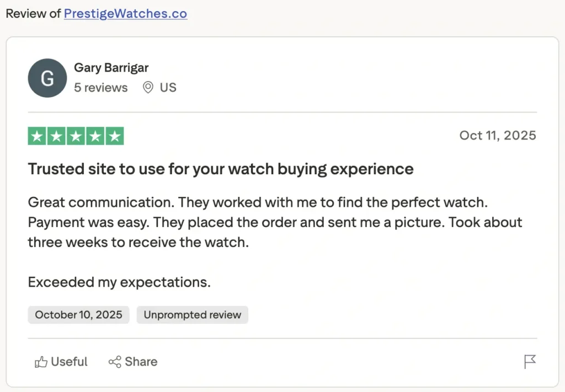Open the PrestigeWatches.co link
The image size is (565, 392).
125,14
